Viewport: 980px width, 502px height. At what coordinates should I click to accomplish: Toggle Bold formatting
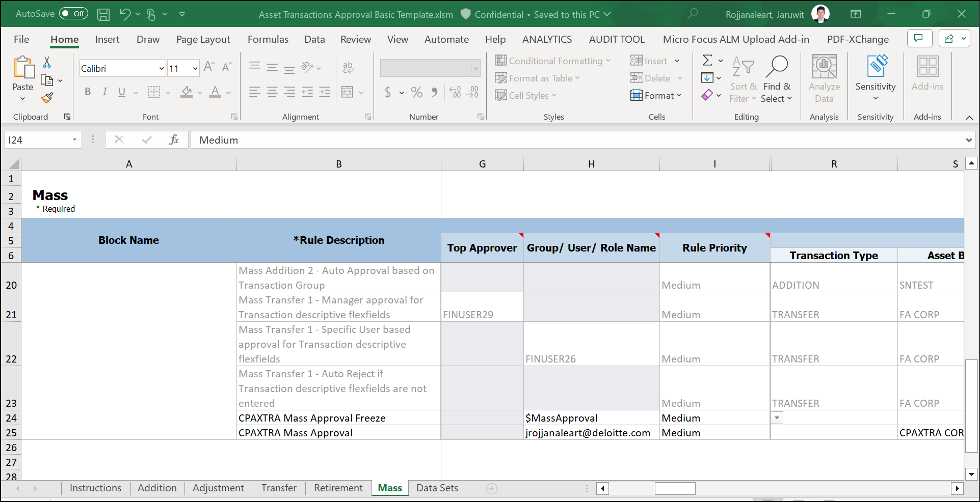point(87,92)
